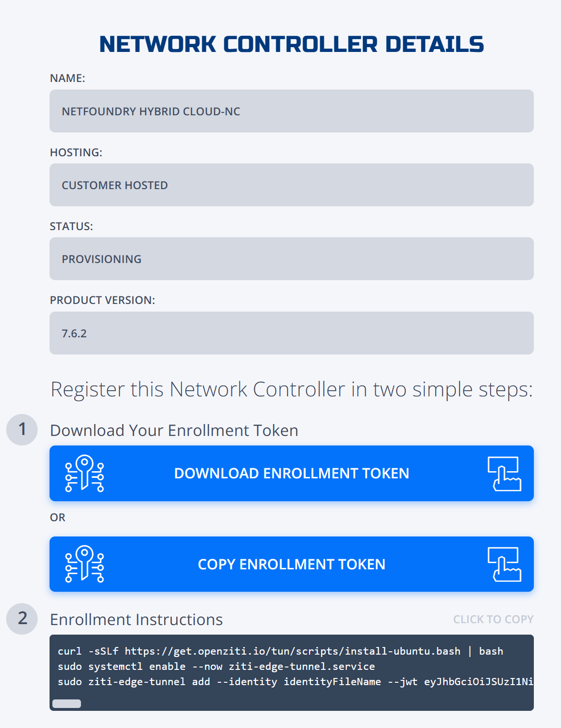Copy the enrollment token

(x=291, y=564)
